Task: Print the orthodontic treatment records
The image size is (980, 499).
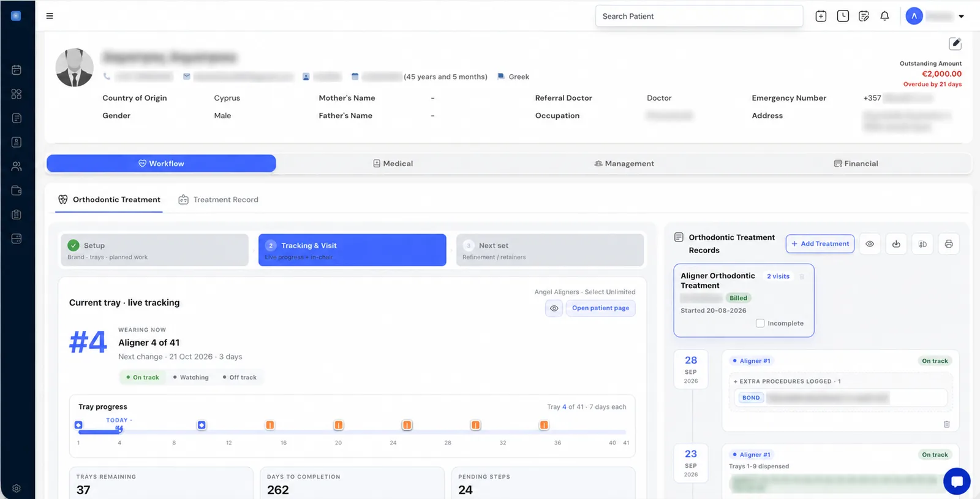Action: (x=949, y=244)
